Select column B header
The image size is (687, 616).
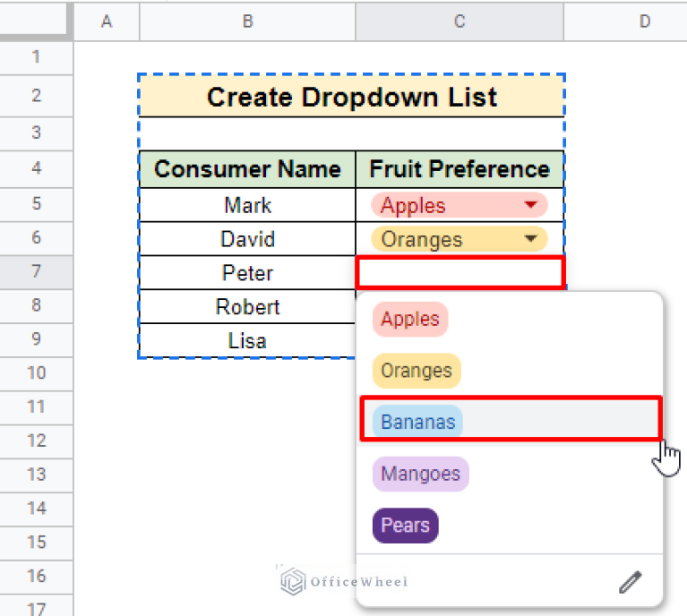pos(247,21)
